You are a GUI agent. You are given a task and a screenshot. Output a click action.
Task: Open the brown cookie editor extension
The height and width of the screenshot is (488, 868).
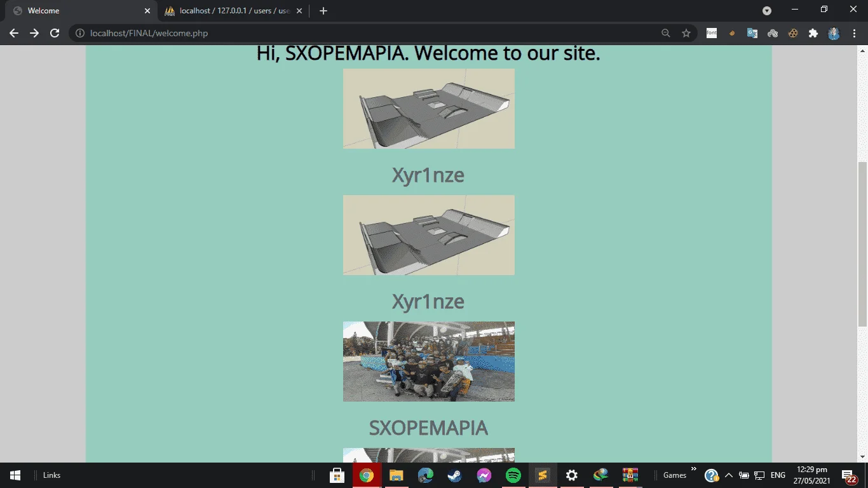coord(793,33)
